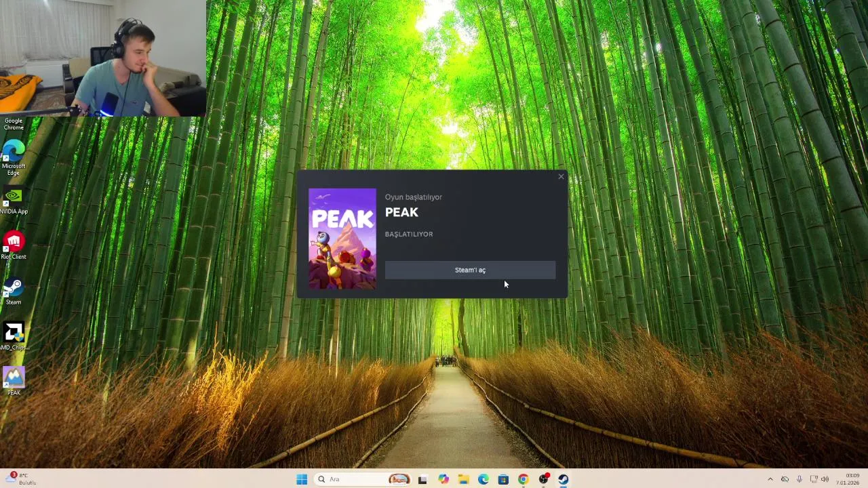Open Google Chrome from the taskbar

(x=524, y=479)
